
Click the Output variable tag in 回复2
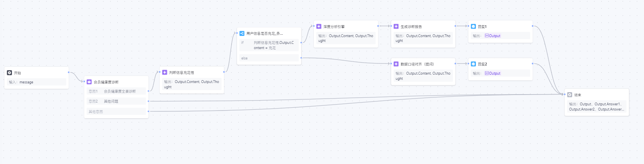pos(493,73)
